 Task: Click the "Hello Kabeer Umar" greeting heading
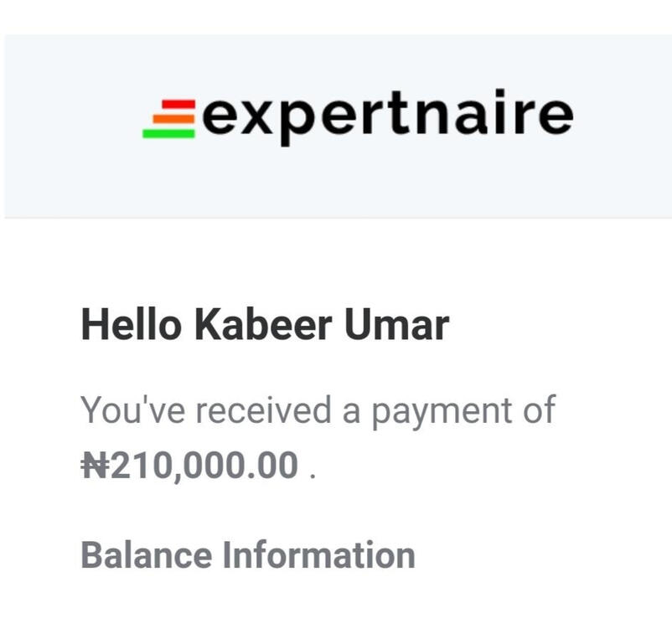265,325
